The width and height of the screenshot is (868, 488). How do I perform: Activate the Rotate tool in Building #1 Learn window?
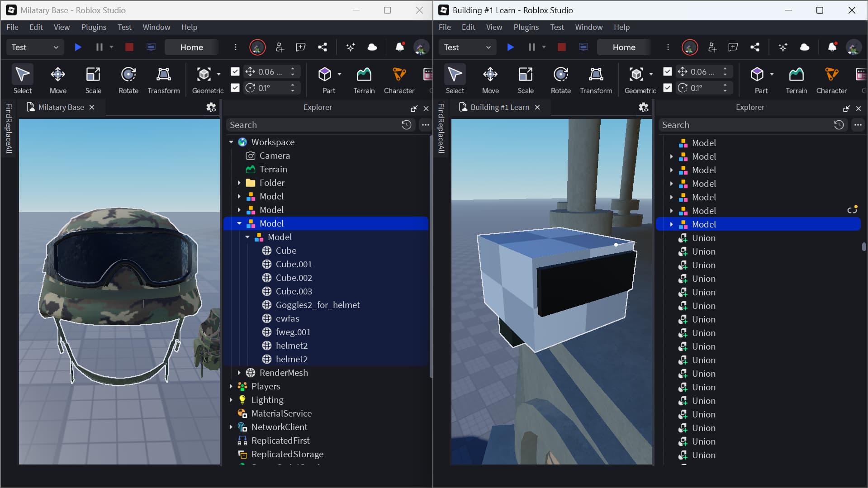(560, 79)
